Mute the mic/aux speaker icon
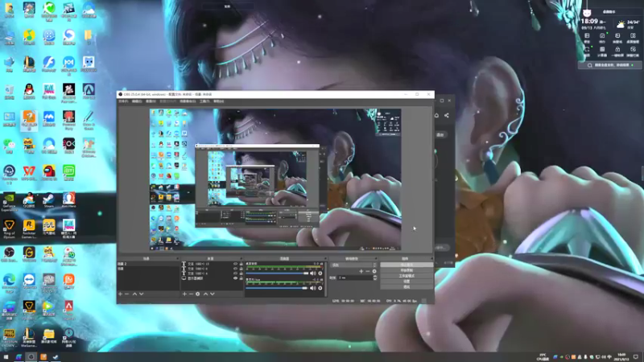 coord(313,288)
